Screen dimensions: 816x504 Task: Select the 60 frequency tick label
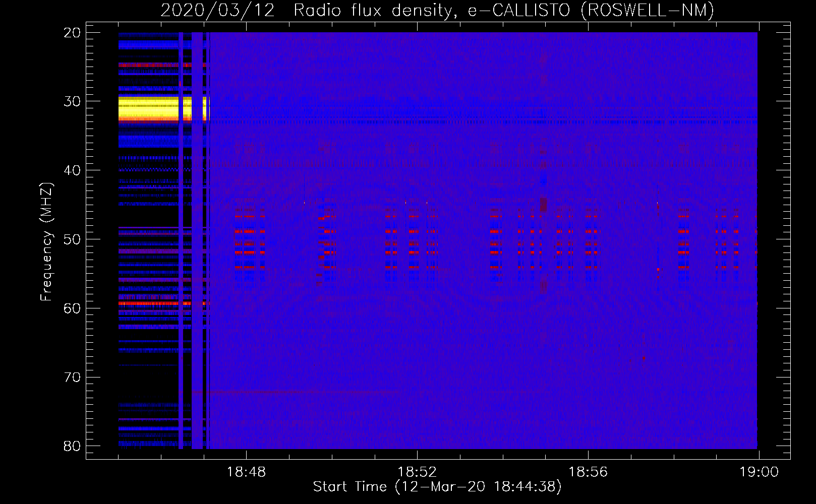pos(72,308)
